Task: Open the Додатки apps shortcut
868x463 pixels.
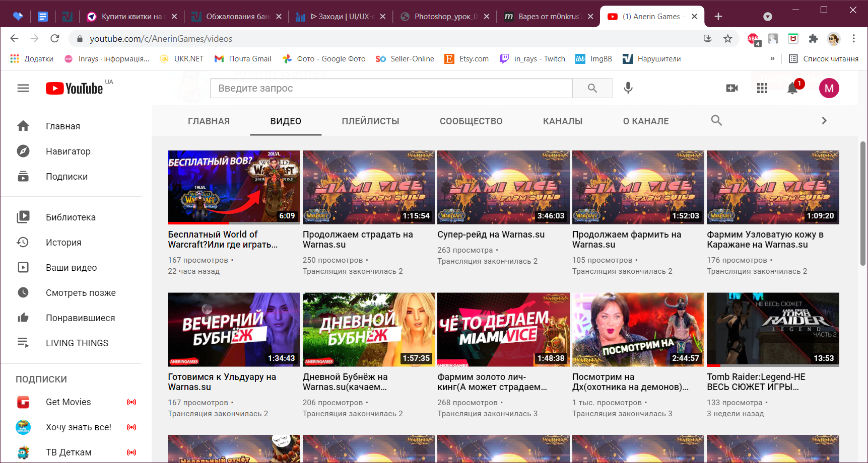Action: 32,59
